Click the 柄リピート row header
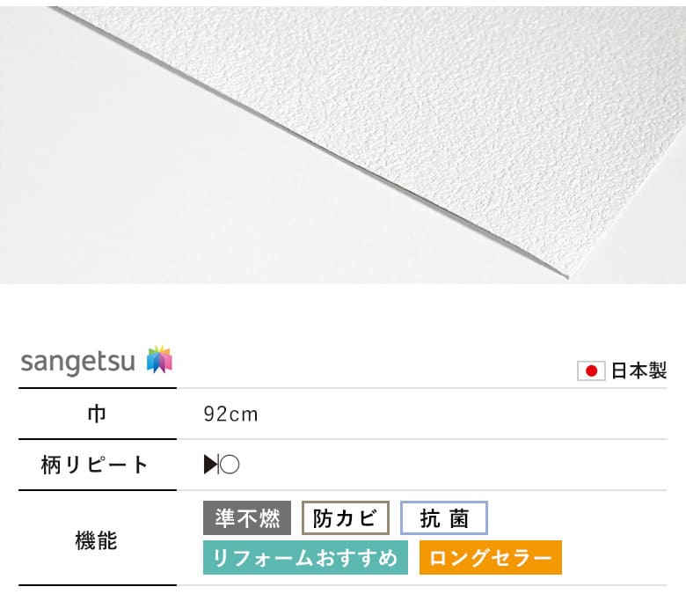 (x=94, y=465)
